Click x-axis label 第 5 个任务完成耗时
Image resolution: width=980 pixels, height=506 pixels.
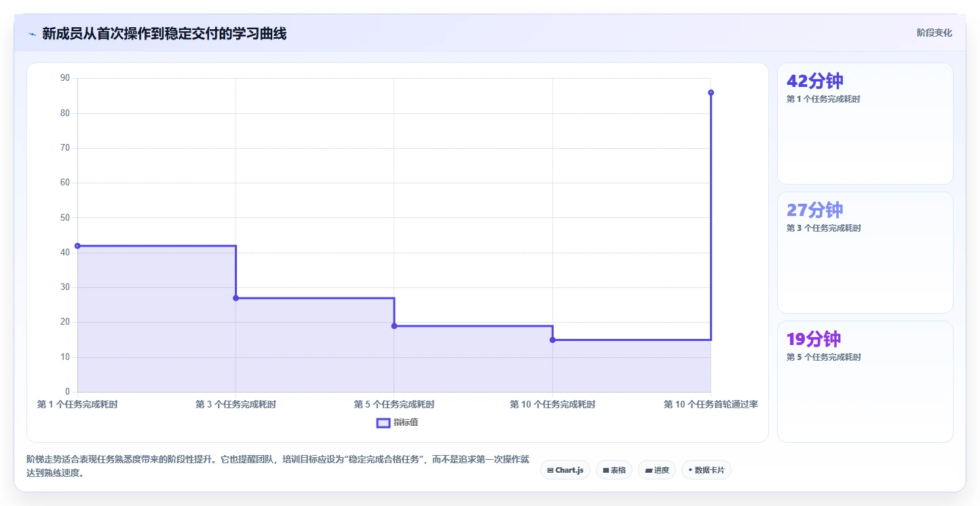pyautogui.click(x=394, y=404)
